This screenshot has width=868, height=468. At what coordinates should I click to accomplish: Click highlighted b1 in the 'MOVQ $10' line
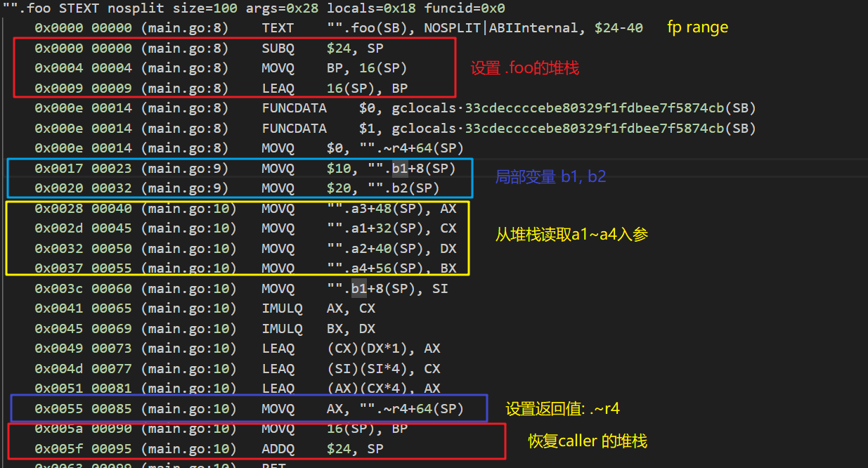point(400,169)
